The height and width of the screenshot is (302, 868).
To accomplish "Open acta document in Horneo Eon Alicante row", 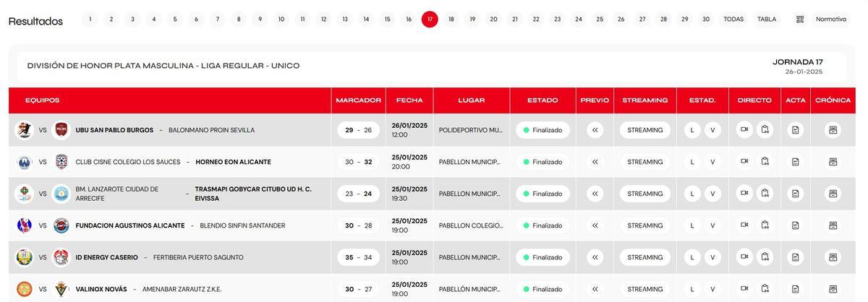I will tap(796, 162).
